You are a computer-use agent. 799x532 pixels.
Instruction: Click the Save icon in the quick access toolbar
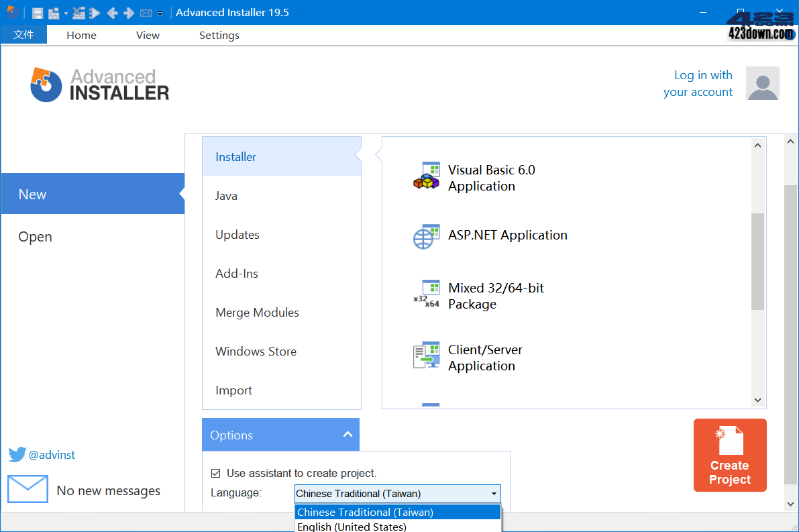[38, 12]
